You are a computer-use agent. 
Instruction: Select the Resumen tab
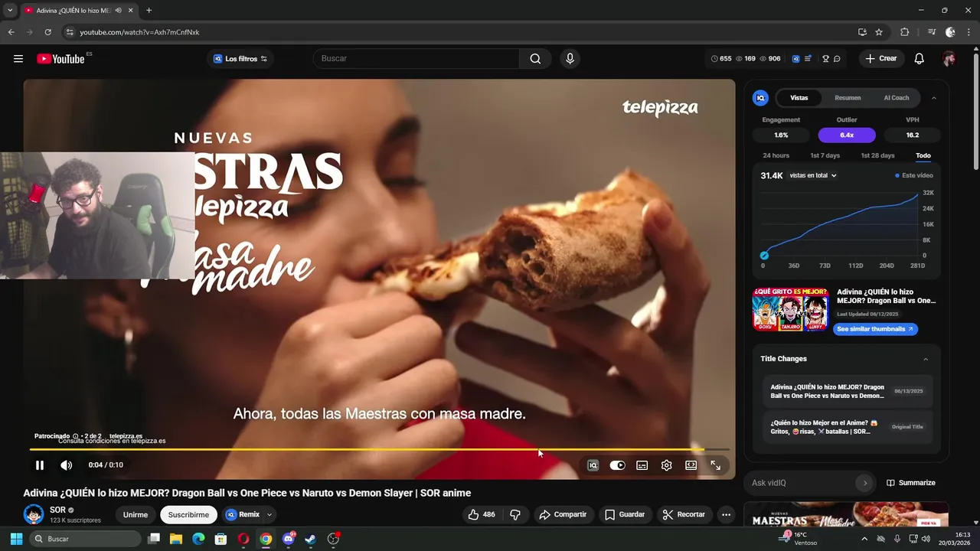[848, 98]
